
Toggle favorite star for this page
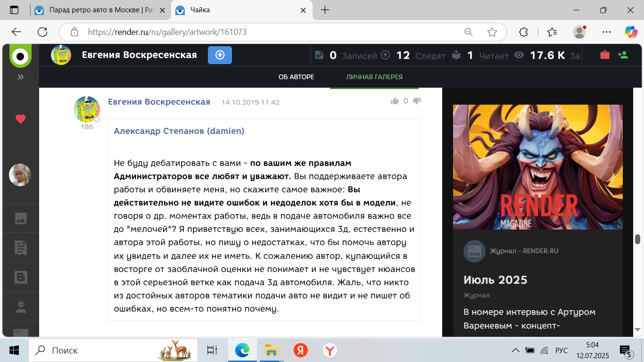[492, 32]
